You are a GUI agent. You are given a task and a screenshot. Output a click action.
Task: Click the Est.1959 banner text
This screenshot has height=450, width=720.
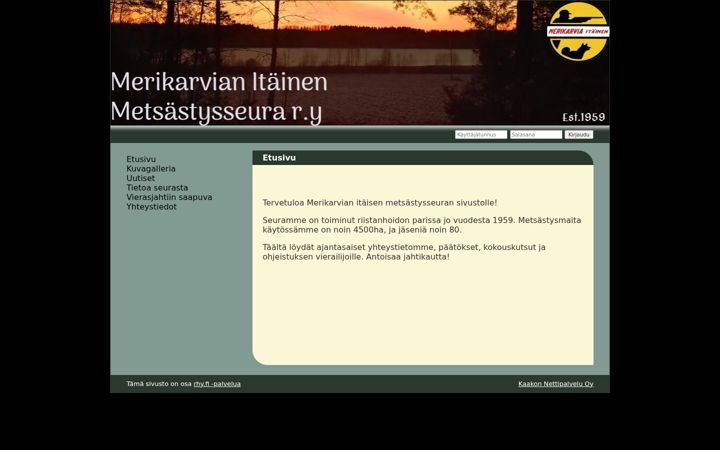coord(584,117)
